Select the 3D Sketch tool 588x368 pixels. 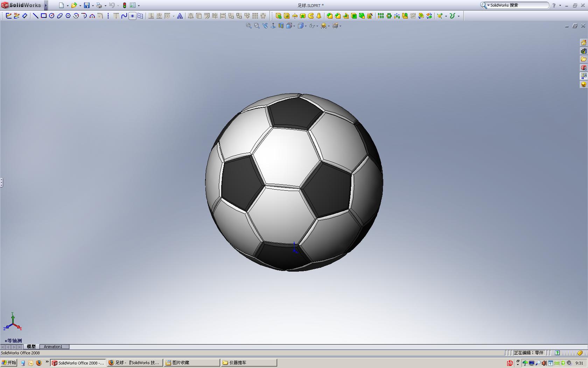16,16
